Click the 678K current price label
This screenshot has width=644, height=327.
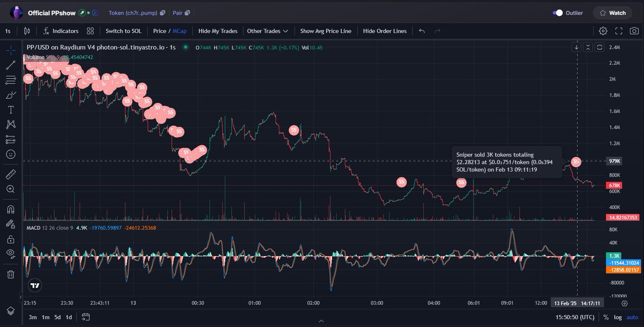[x=614, y=185]
